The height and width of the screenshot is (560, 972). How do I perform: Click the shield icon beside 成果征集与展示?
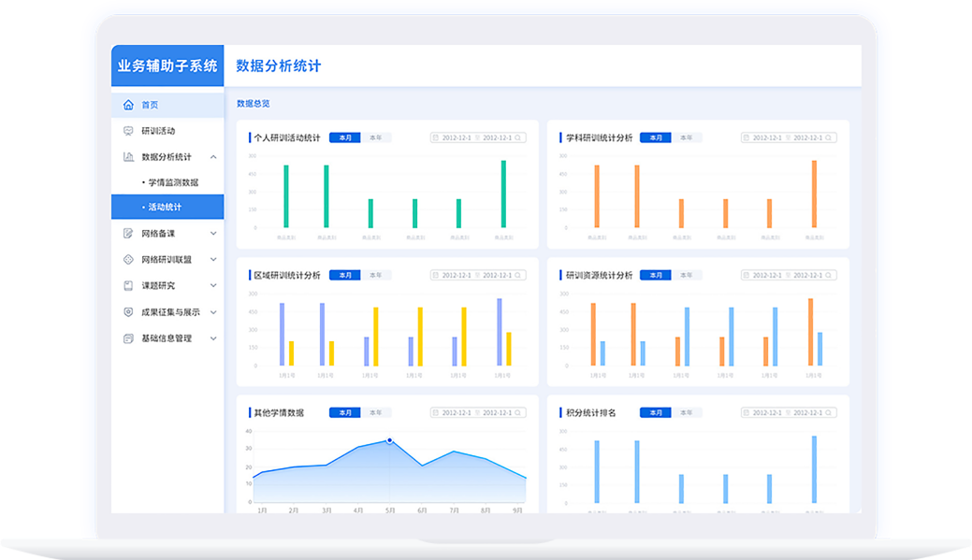tap(128, 311)
